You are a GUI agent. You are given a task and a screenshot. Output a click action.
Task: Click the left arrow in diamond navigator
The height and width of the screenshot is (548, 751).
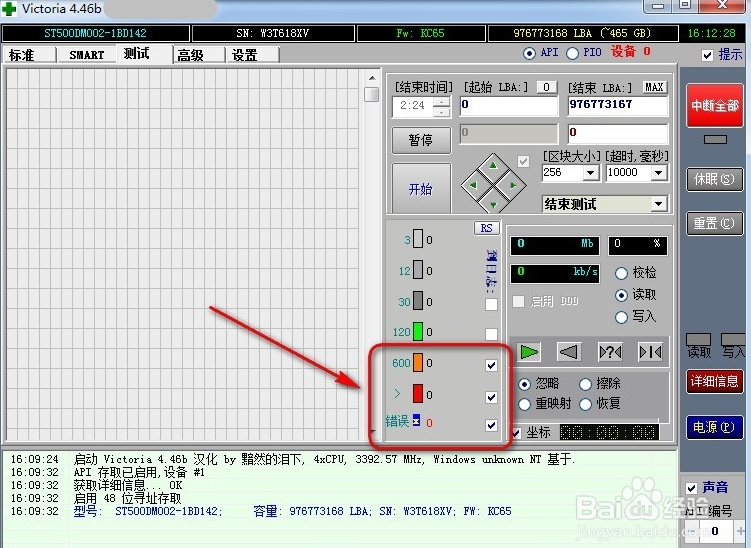473,185
